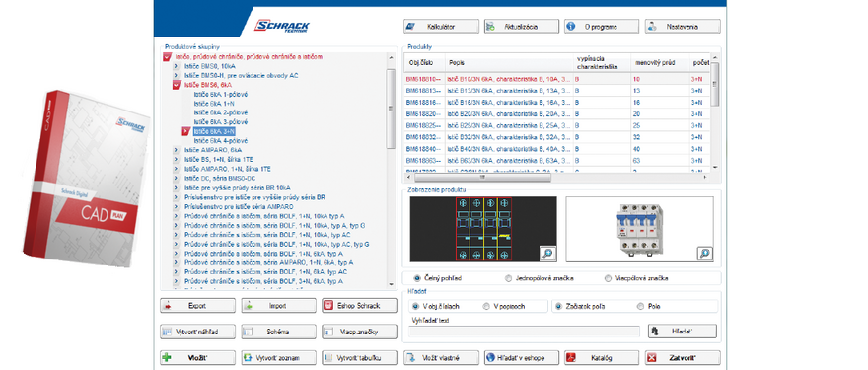Click the Vyhľadať text input field
Image resolution: width=868 pixels, height=370 pixels.
pyautogui.click(x=525, y=332)
